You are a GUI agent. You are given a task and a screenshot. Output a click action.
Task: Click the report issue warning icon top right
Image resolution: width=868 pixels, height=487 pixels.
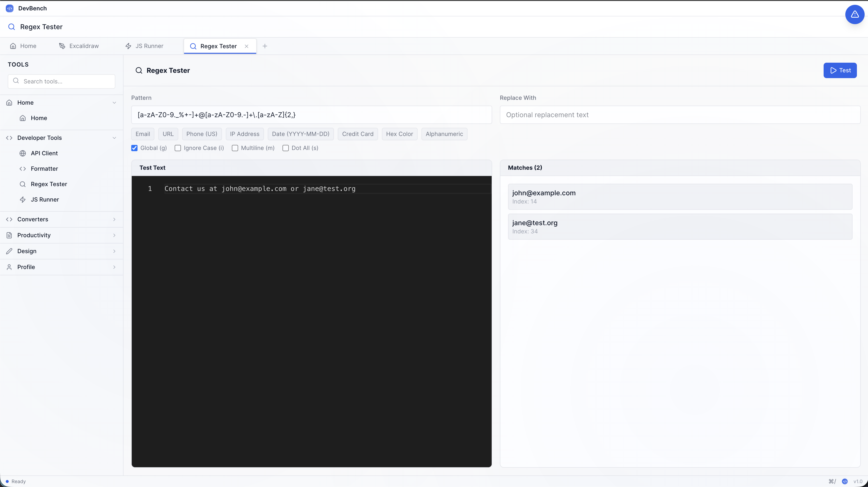coord(855,14)
